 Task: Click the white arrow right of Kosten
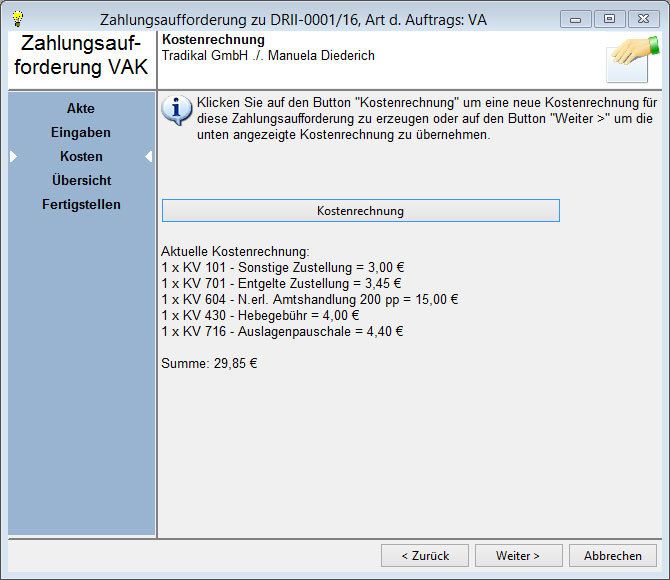tap(148, 157)
